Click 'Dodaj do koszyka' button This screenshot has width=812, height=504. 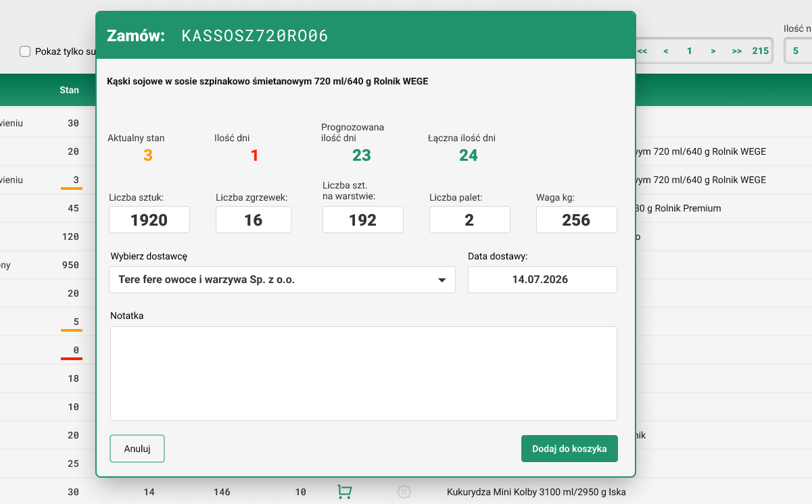click(x=569, y=449)
